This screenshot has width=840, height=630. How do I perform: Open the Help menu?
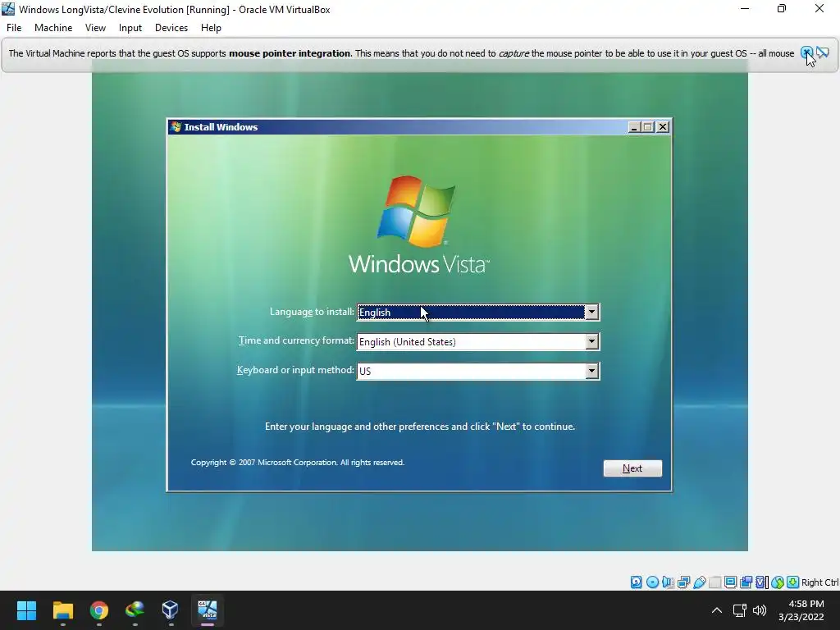(211, 28)
